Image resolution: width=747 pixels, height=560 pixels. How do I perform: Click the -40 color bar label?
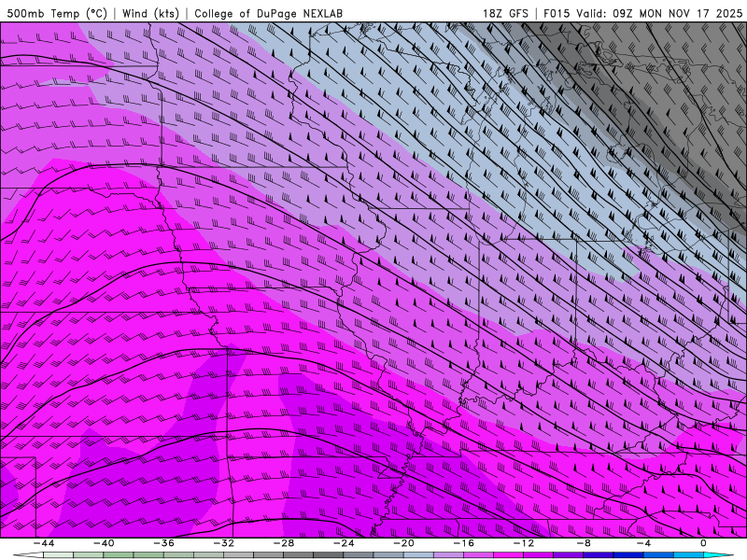click(104, 543)
